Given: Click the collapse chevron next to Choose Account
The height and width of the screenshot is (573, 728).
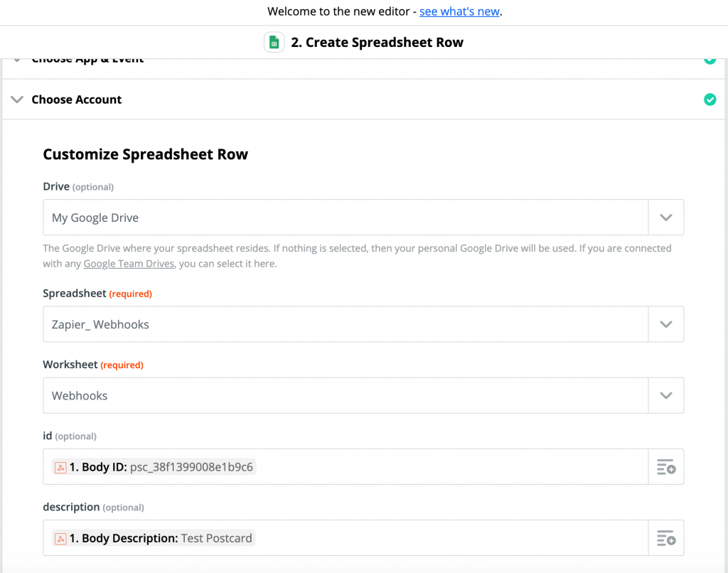Looking at the screenshot, I should 17,100.
